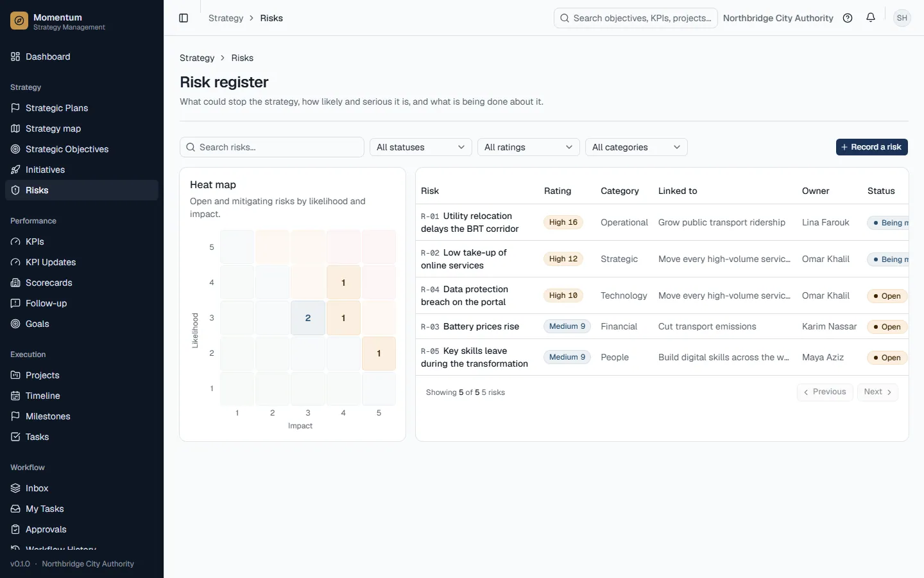Click Open status of R-05 row
The image size is (924, 578).
click(887, 358)
